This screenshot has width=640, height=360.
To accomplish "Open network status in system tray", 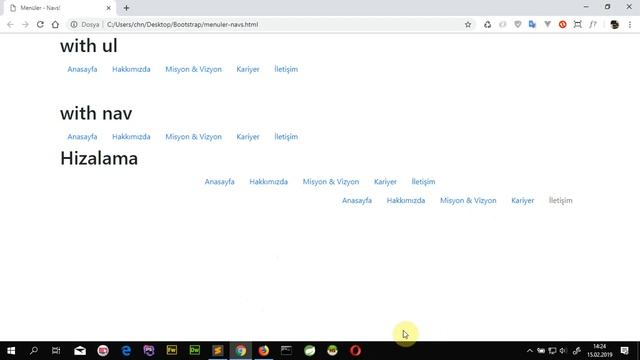I will pyautogui.click(x=552, y=351).
